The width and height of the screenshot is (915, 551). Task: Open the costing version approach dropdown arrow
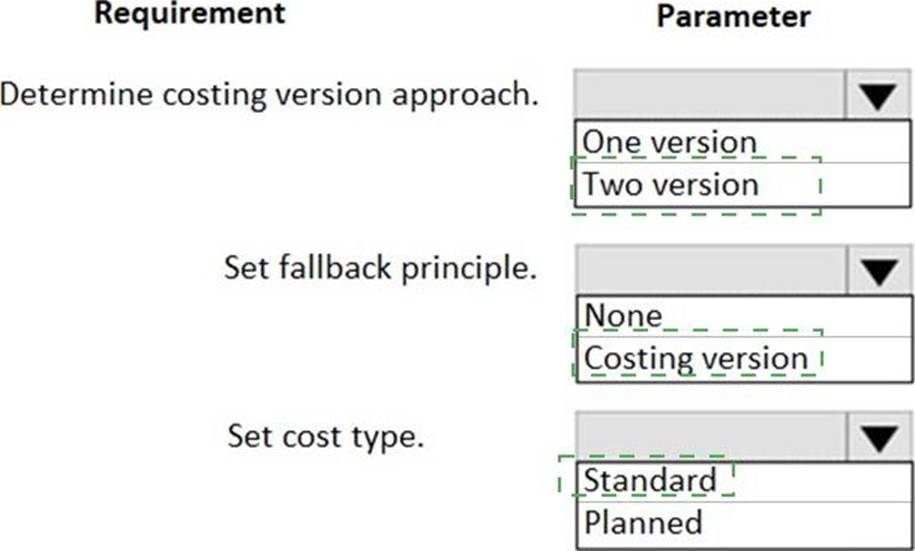point(878,95)
